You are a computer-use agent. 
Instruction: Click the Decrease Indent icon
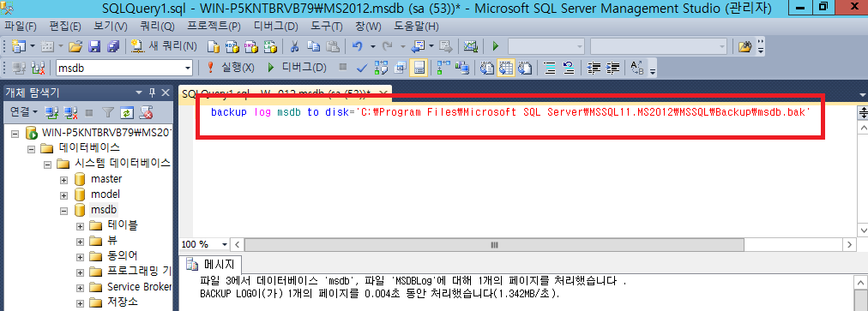point(594,68)
